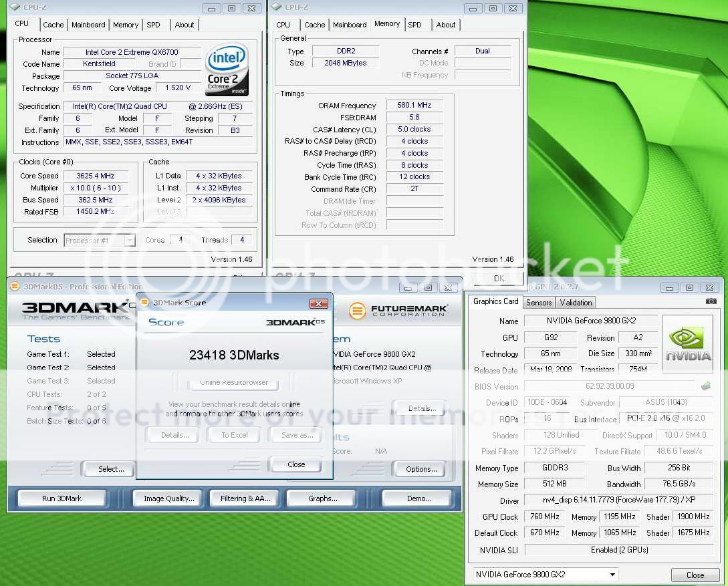Open SPD tab in left CPU-Z window

[x=153, y=25]
